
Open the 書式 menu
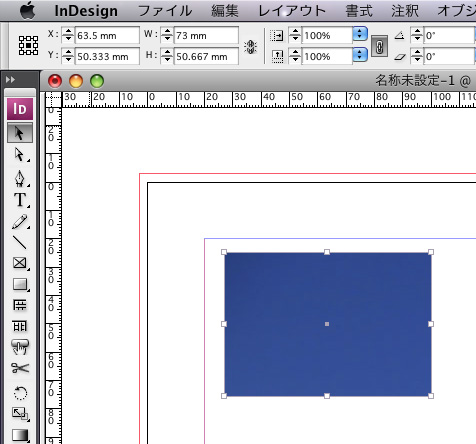point(359,11)
